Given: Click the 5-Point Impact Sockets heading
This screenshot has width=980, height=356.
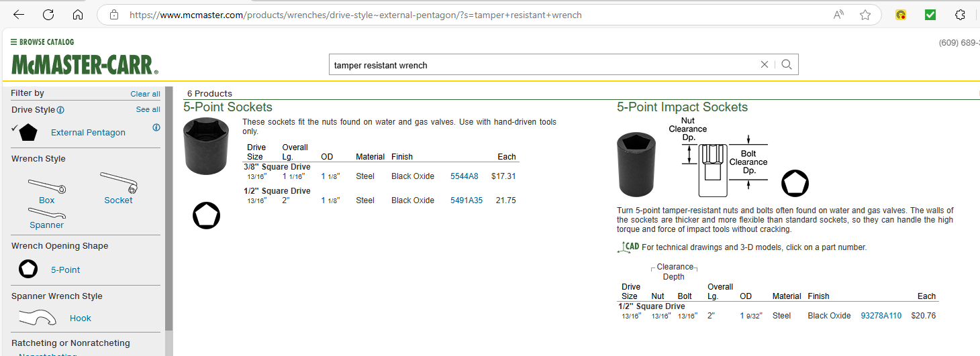Looking at the screenshot, I should click(x=682, y=107).
